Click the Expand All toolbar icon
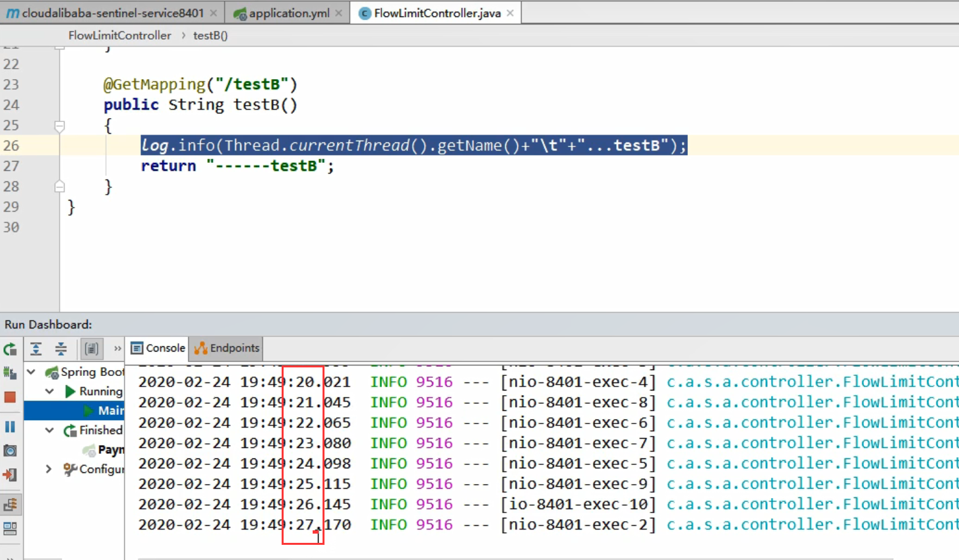Viewport: 959px width, 560px height. [36, 349]
